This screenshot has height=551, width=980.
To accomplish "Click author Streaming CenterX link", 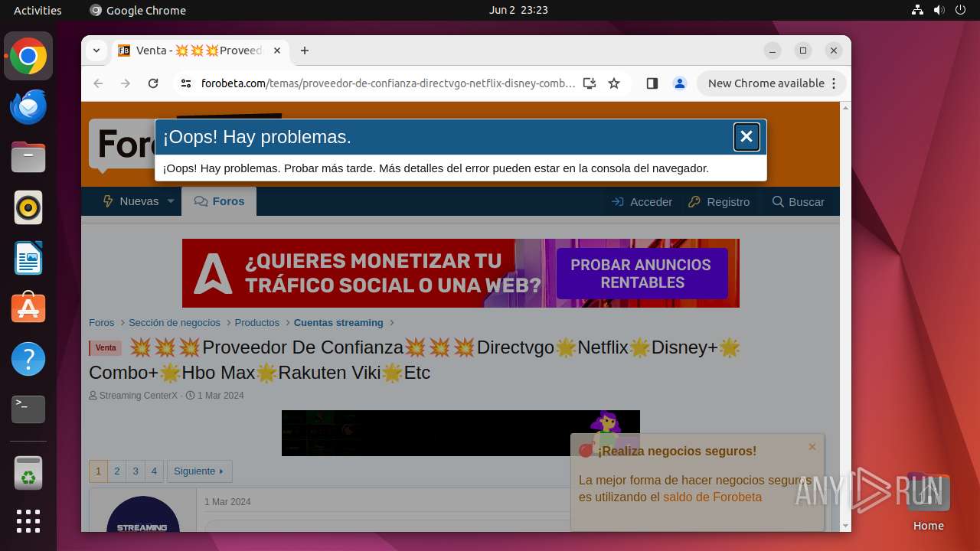I will [x=138, y=396].
